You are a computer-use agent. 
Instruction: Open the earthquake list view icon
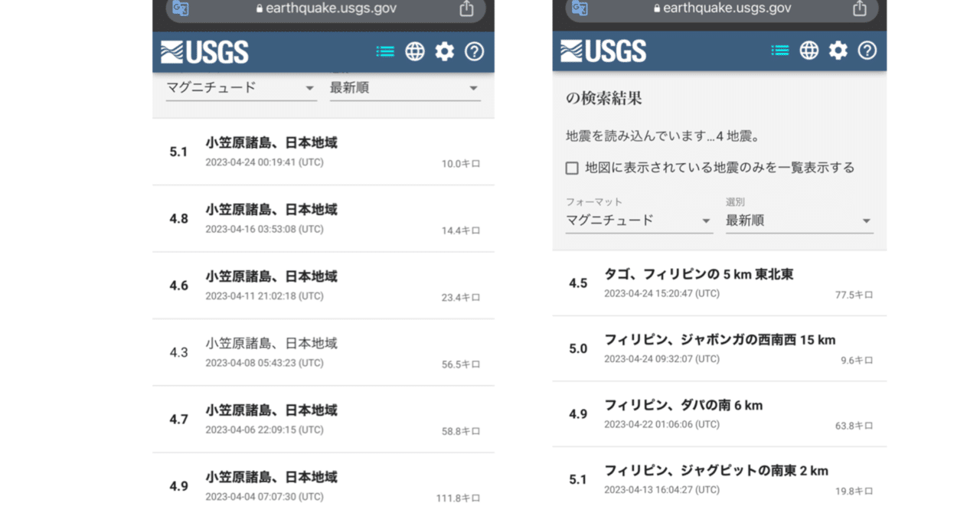(x=384, y=51)
